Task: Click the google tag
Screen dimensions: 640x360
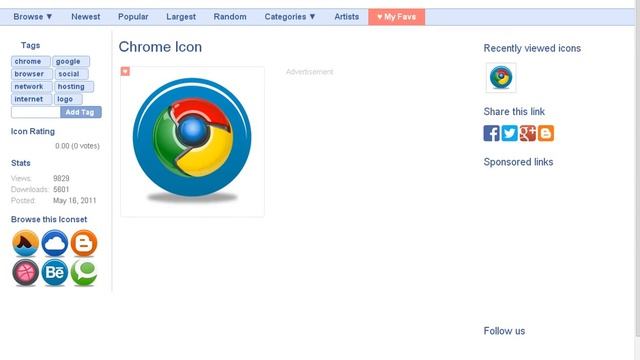Action: [71, 61]
